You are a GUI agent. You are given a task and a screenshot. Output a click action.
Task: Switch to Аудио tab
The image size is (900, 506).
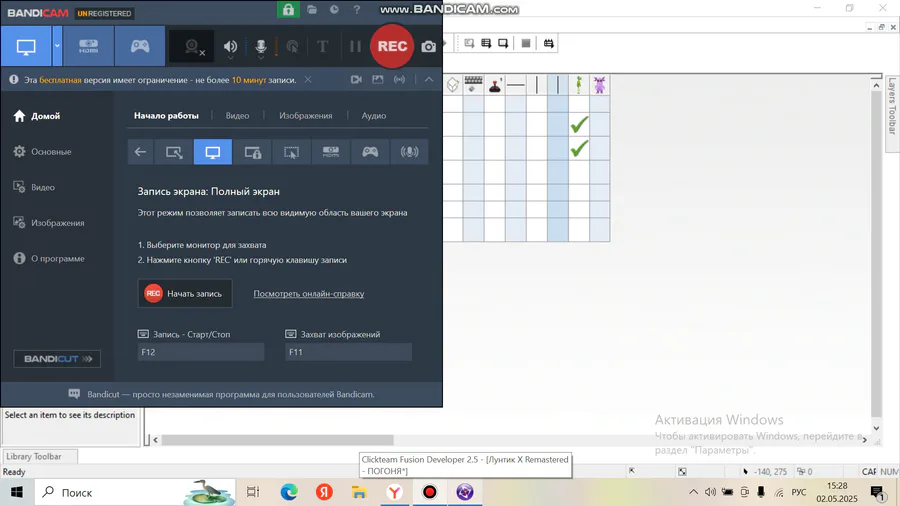pyautogui.click(x=374, y=115)
